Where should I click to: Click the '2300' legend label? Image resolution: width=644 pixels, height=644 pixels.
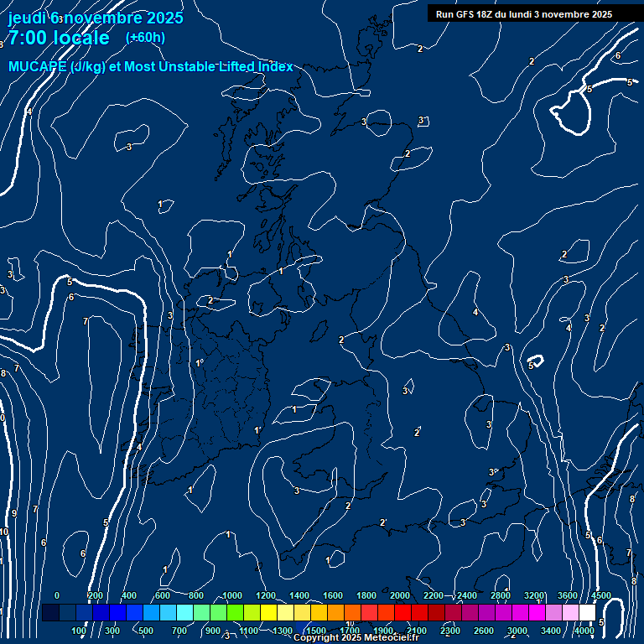coord(450,631)
